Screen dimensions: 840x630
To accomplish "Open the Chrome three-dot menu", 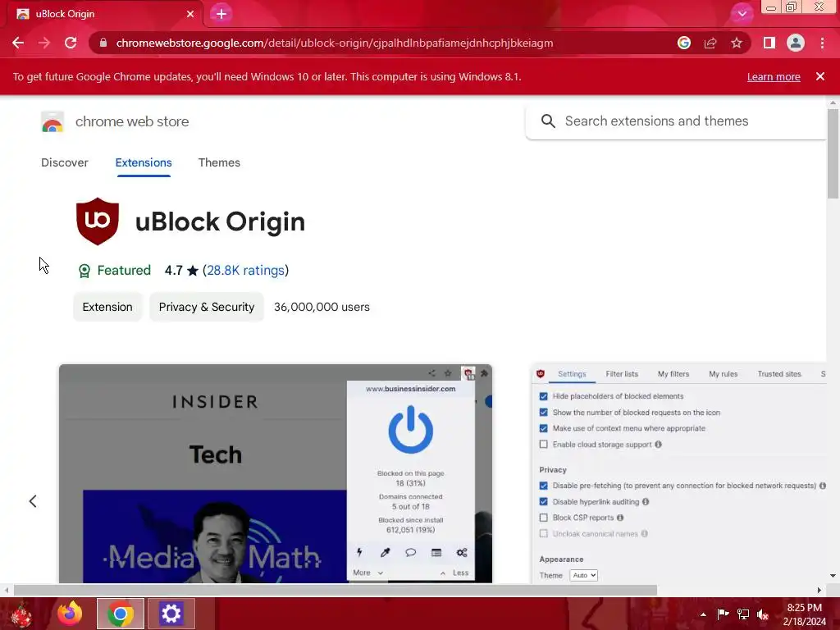I will (x=822, y=43).
